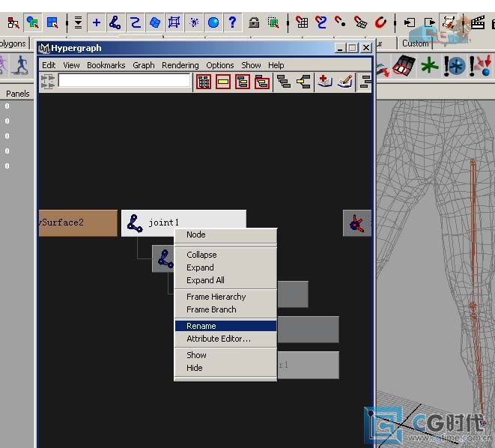Click the render clapperboard icon
The image size is (495, 448).
[478, 22]
